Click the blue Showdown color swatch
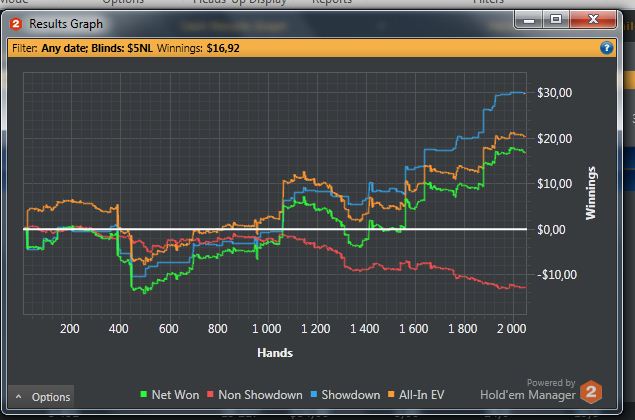The image size is (635, 420). click(x=314, y=394)
